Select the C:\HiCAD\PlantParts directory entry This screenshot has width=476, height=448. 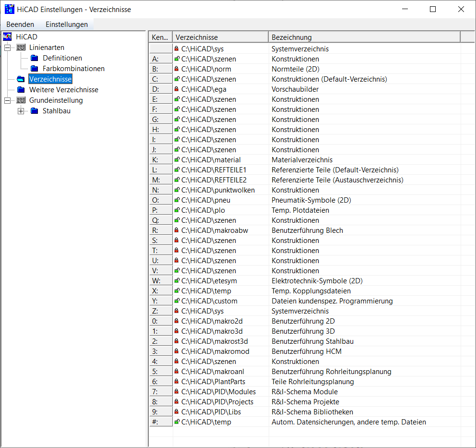pyautogui.click(x=213, y=382)
